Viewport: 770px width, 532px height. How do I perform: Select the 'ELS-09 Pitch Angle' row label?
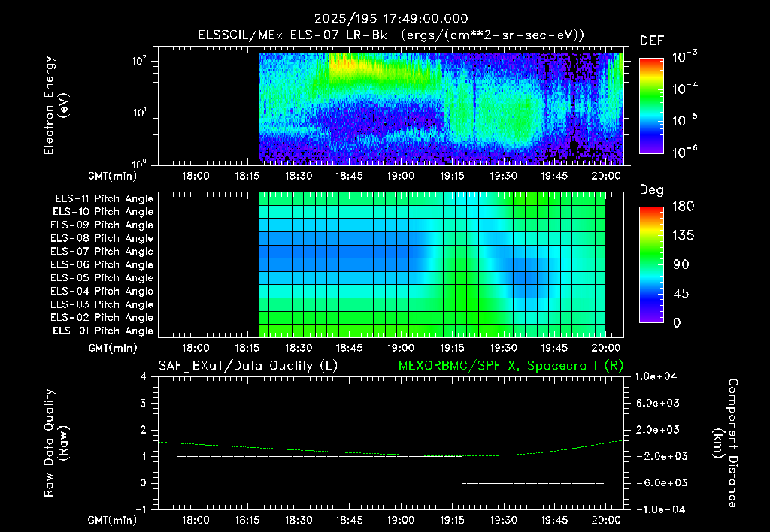click(102, 225)
